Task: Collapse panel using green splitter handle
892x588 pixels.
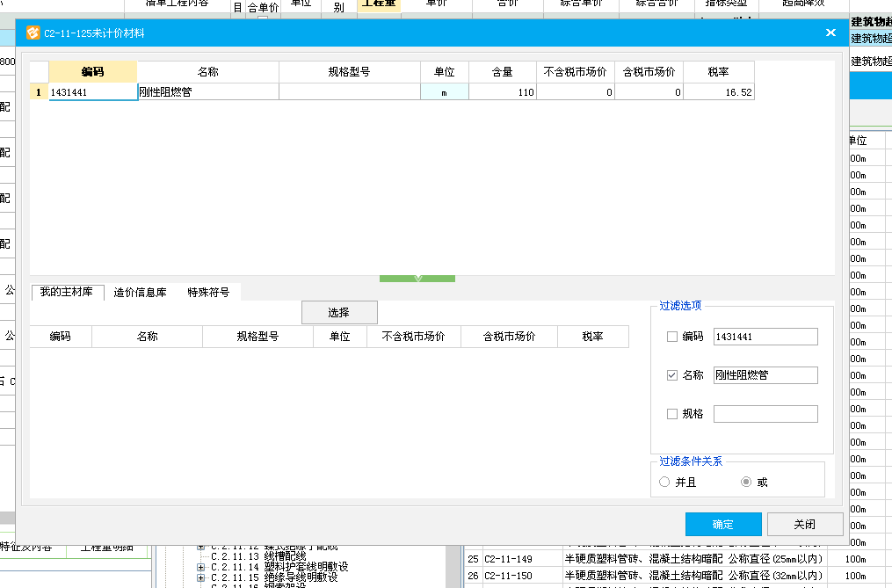Action: coord(417,279)
